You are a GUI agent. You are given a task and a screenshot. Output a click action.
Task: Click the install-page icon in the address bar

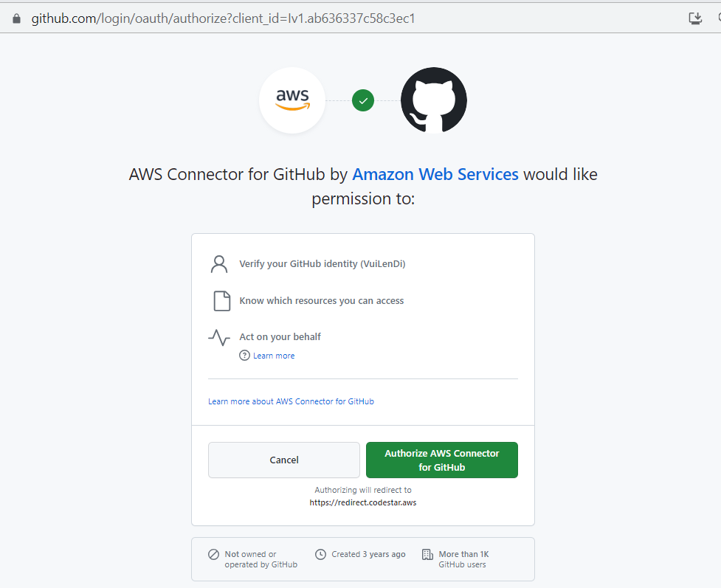pos(694,18)
